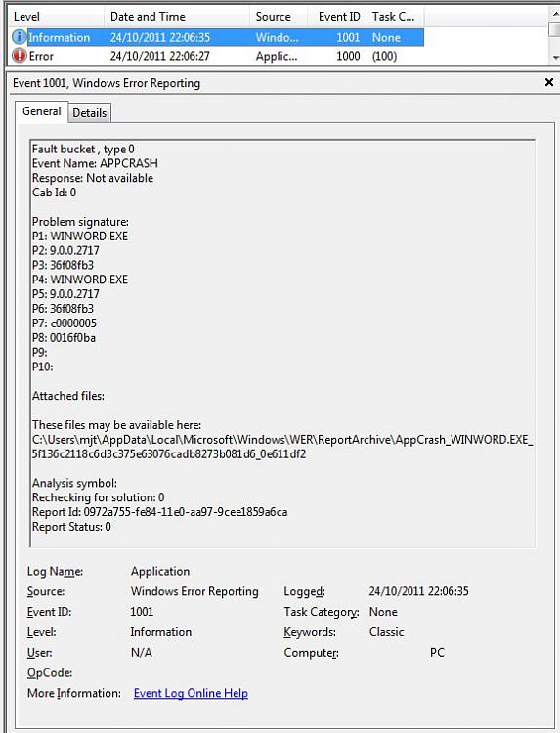Close the Event 1001 details pane
The image size is (560, 733).
click(x=549, y=82)
